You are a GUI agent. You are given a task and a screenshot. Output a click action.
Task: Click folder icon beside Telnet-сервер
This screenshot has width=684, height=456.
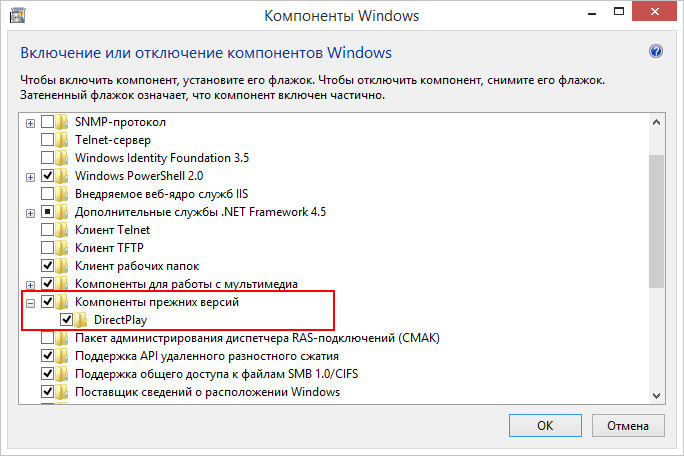point(62,140)
